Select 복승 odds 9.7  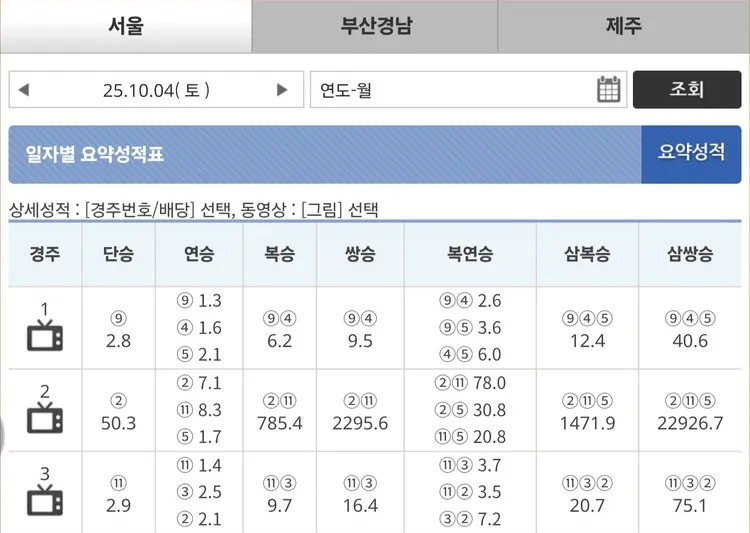click(x=279, y=505)
